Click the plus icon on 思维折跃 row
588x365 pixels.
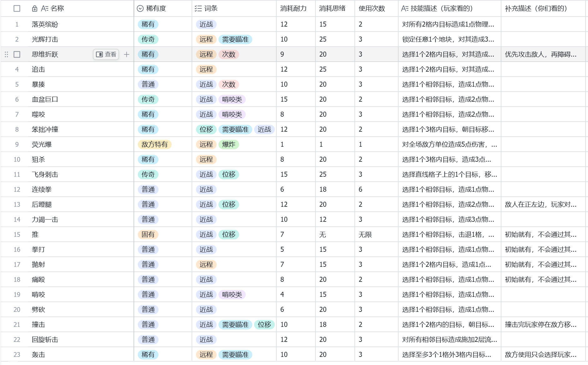[x=127, y=54]
